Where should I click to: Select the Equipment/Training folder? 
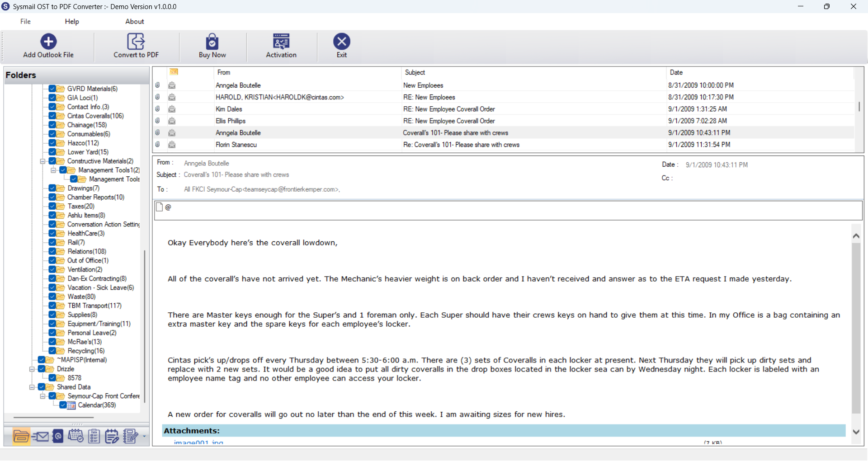(x=99, y=324)
